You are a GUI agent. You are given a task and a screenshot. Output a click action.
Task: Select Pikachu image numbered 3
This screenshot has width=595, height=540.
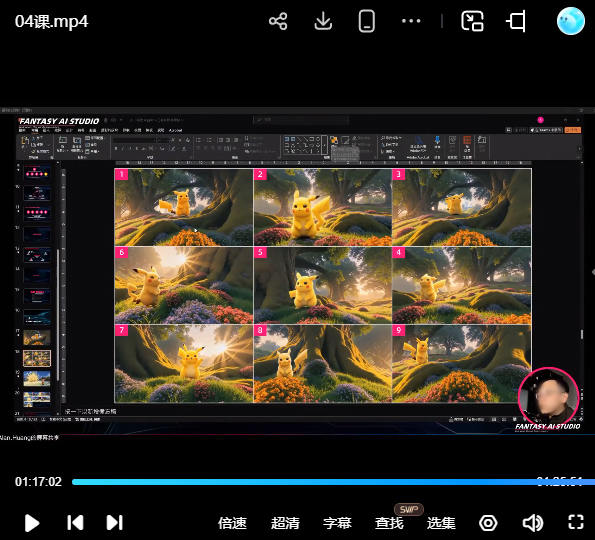tap(461, 207)
